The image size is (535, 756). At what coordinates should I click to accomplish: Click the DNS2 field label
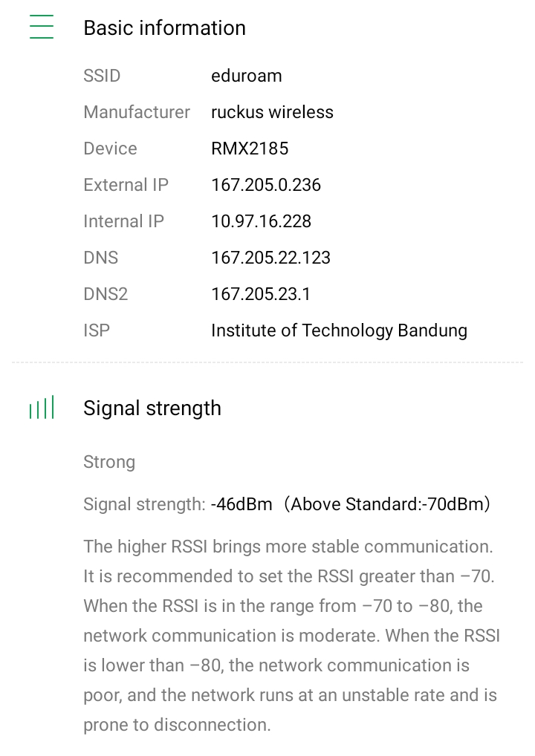[x=106, y=294]
